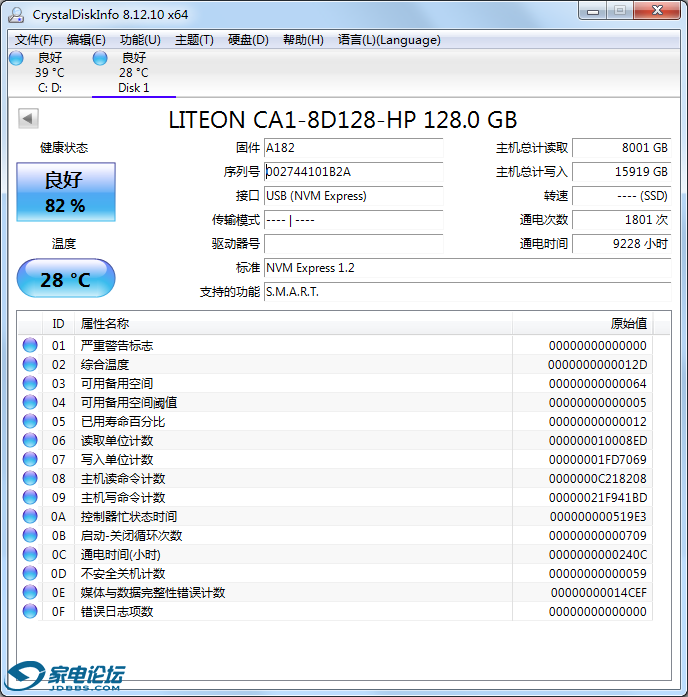
Task: Select the 综合温度 attribute row
Action: [x=335, y=365]
